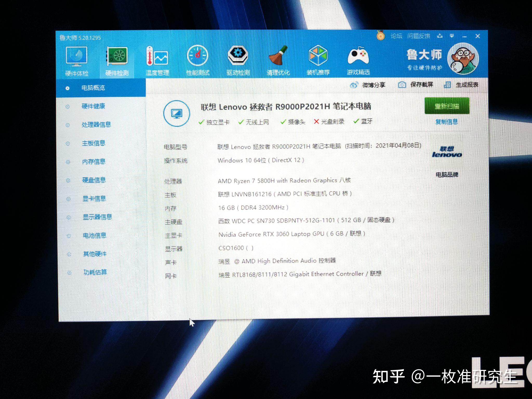
Task: Click the 电脑型号 model row value
Action: (x=320, y=146)
